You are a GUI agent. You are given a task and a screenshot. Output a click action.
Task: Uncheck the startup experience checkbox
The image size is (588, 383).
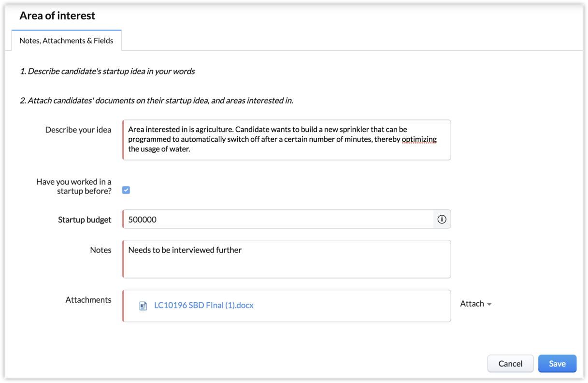pos(126,190)
